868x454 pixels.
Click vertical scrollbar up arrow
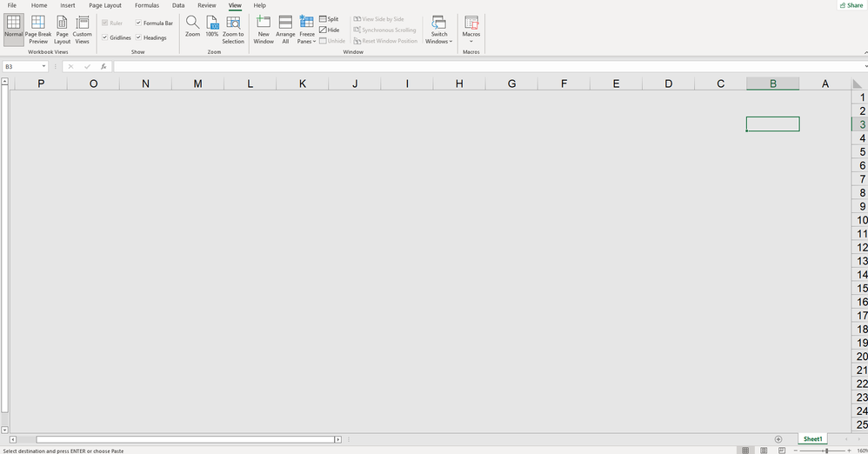coord(4,82)
